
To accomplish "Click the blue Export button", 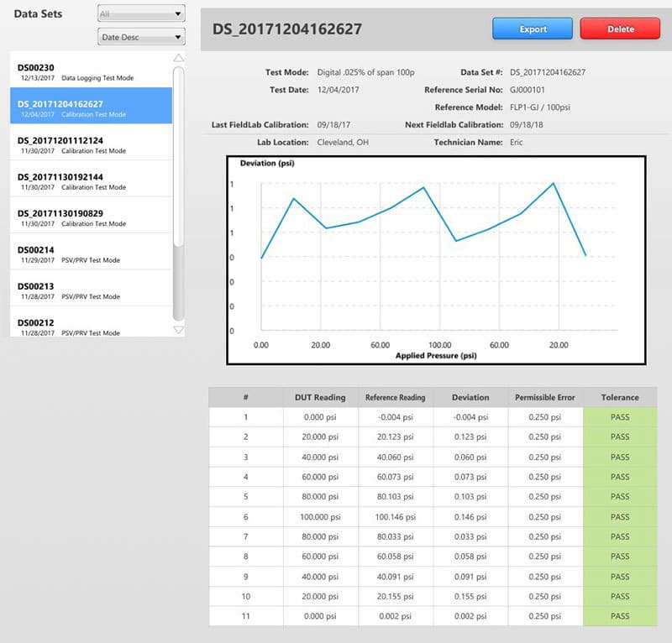I will pos(532,29).
